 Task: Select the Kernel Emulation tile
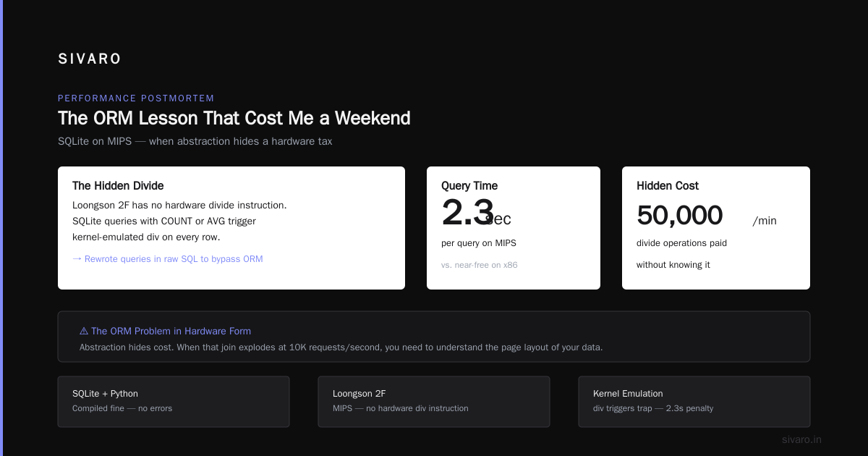point(694,402)
